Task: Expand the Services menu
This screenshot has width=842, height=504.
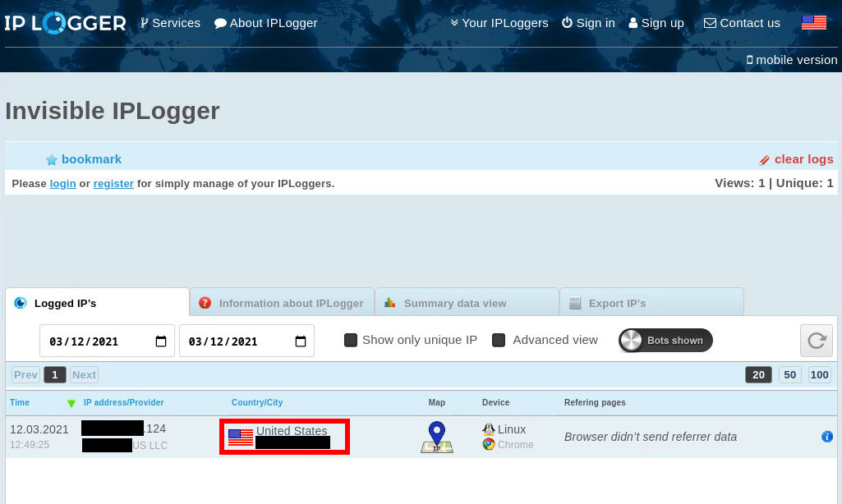Action: [x=170, y=23]
